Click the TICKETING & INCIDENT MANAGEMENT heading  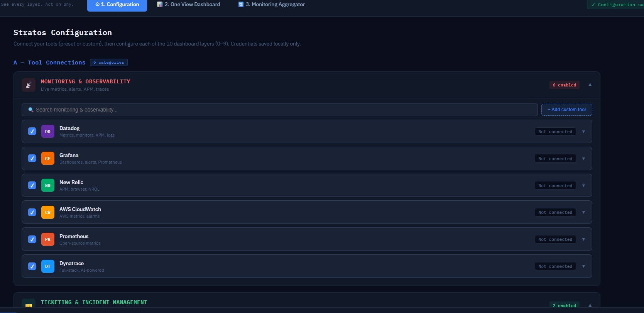pyautogui.click(x=94, y=302)
